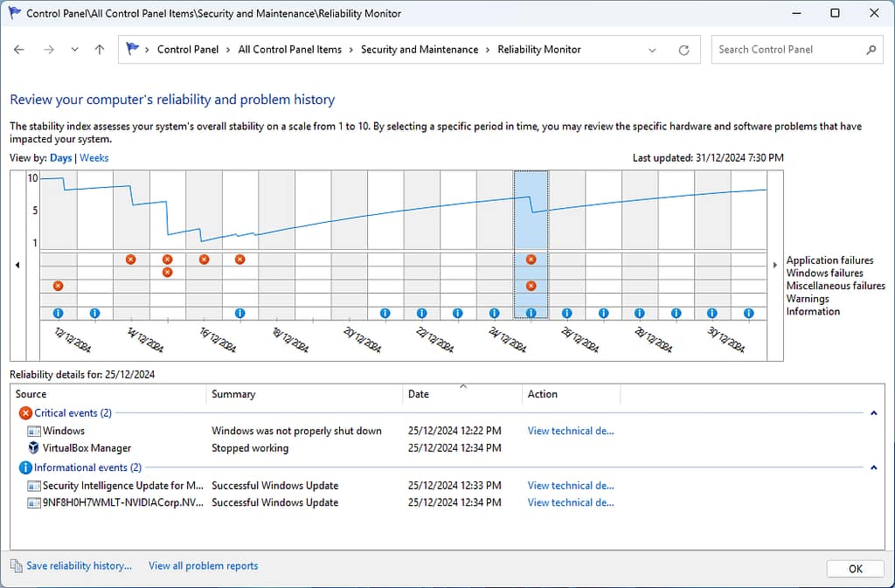Click the search magnifier icon
The width and height of the screenshot is (895, 588).
[x=870, y=49]
